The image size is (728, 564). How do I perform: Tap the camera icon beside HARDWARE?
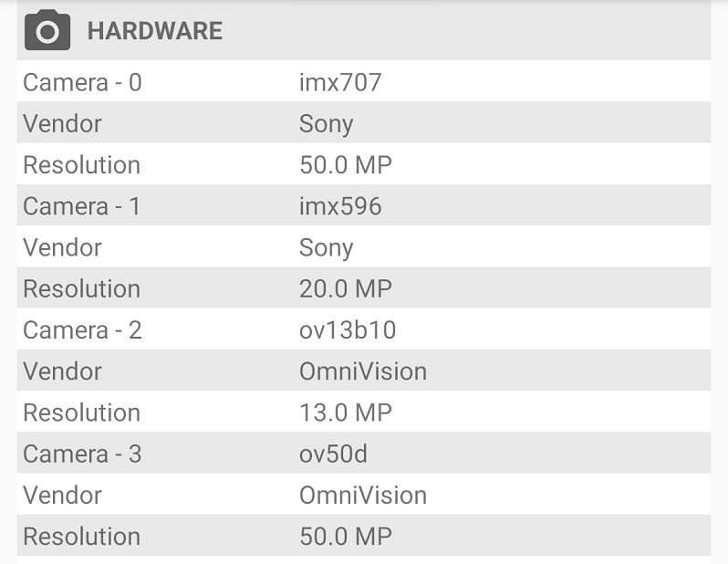click(x=47, y=30)
